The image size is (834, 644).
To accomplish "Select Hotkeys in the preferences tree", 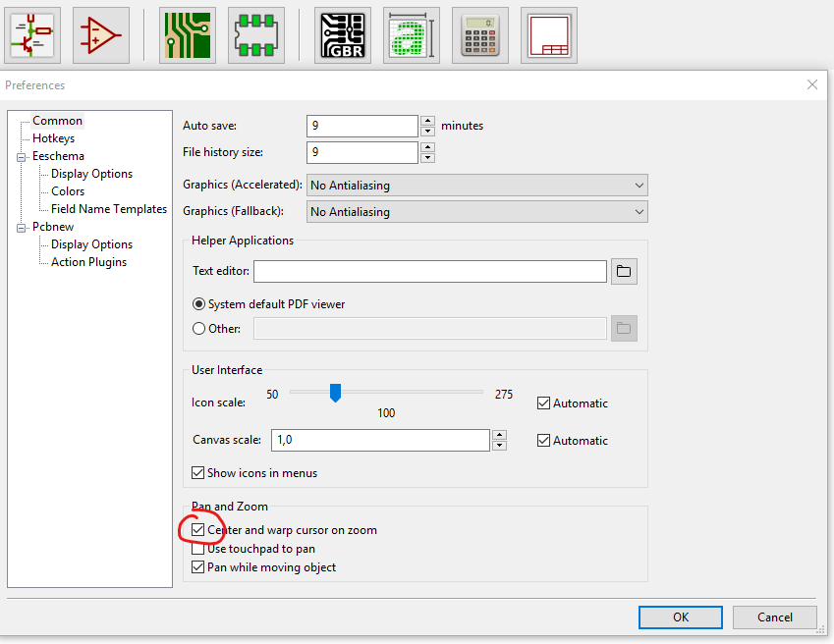I will tap(53, 138).
